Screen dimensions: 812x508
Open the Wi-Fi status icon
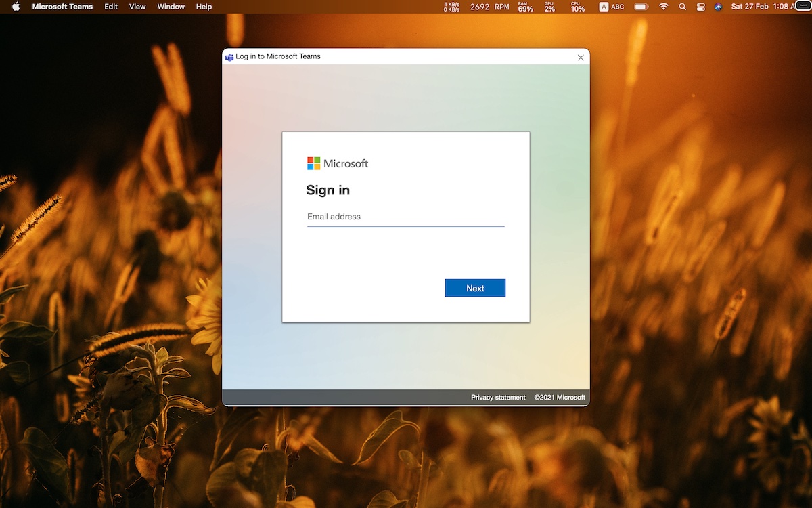pyautogui.click(x=663, y=7)
